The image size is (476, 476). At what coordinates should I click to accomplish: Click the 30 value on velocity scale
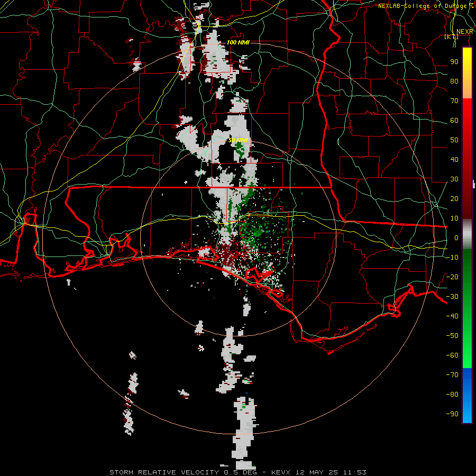click(454, 179)
